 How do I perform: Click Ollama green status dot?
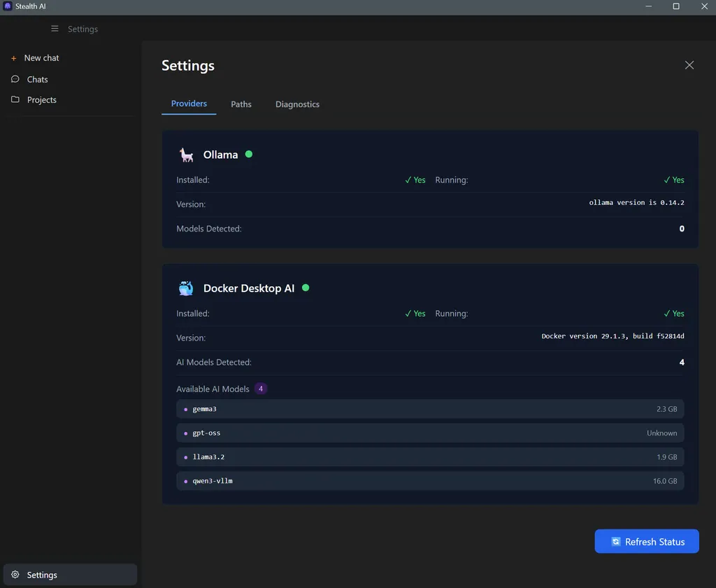click(249, 154)
